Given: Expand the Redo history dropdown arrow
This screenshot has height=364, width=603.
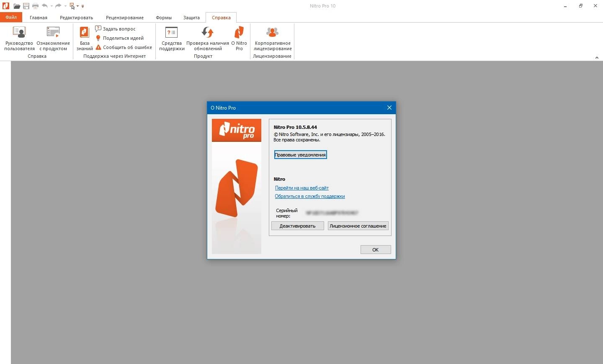Looking at the screenshot, I should (65, 6).
